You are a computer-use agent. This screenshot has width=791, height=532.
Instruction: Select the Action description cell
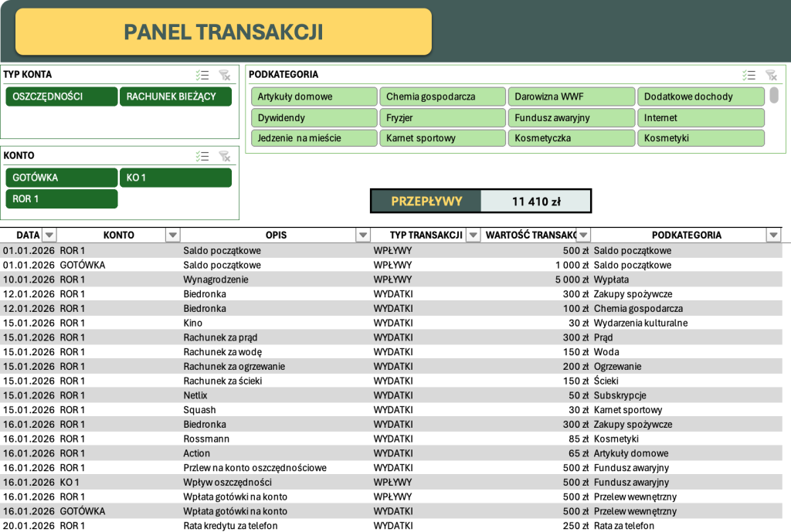[276, 453]
